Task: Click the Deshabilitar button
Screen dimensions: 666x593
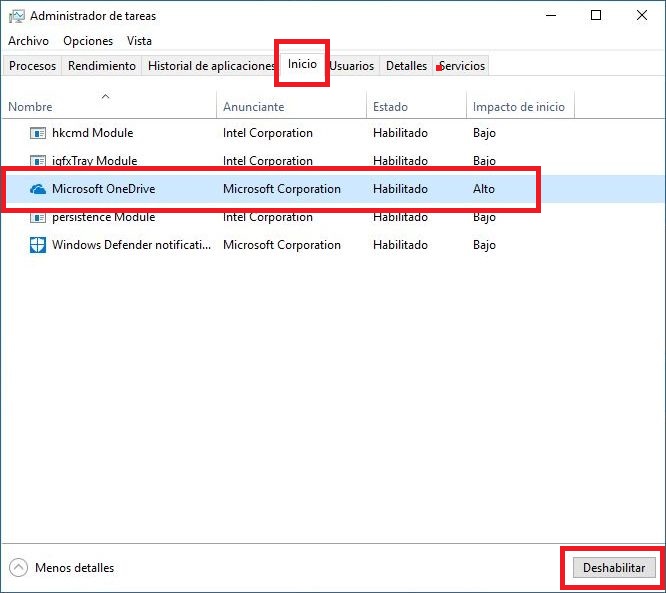Action: 614,568
